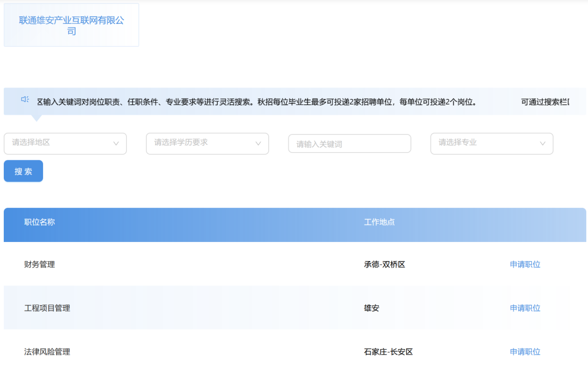Open the 法律风险管理 job title
Viewport: 588px width, 372px height.
(47, 352)
